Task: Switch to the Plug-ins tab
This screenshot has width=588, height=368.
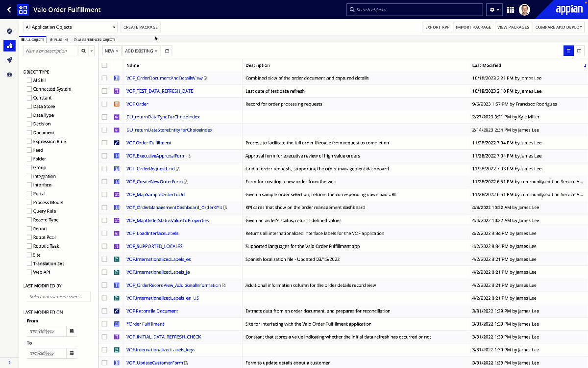Action: point(59,39)
